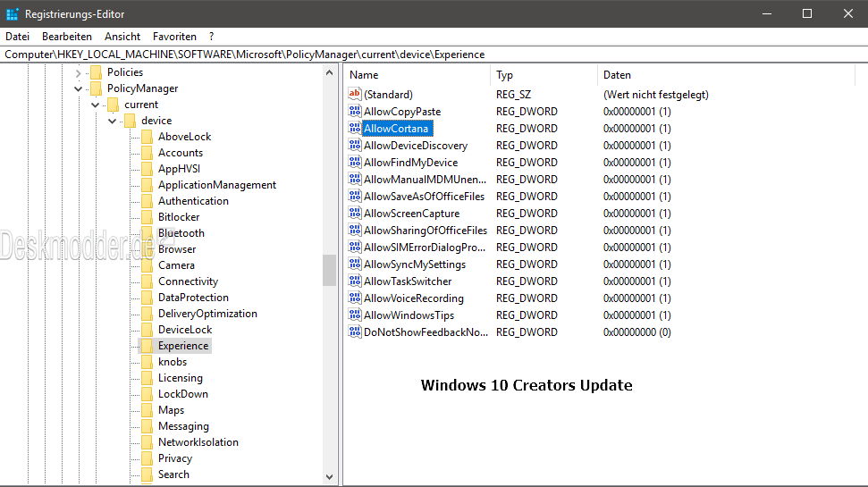The width and height of the screenshot is (868, 487).
Task: Click the folder icon next to Search
Action: [147, 474]
